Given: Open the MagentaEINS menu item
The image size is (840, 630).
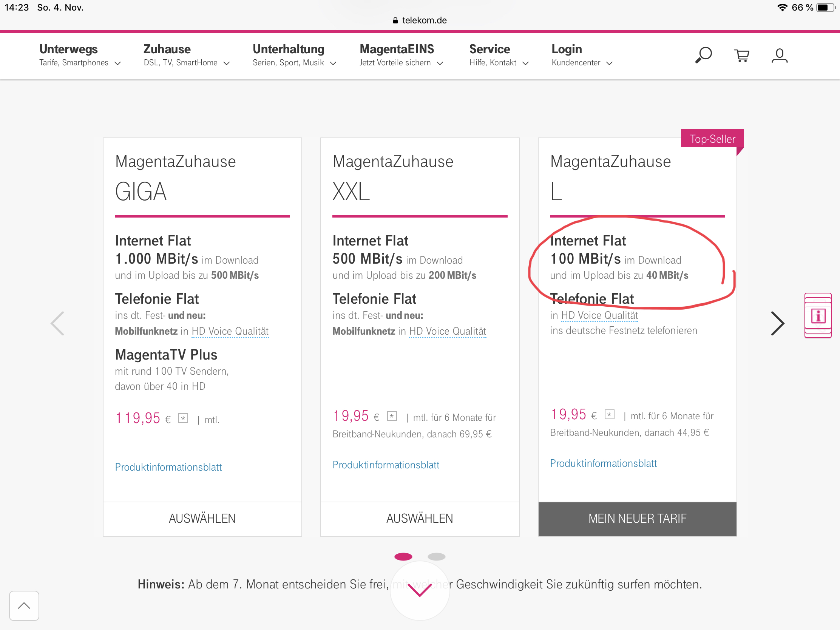Looking at the screenshot, I should [x=401, y=55].
